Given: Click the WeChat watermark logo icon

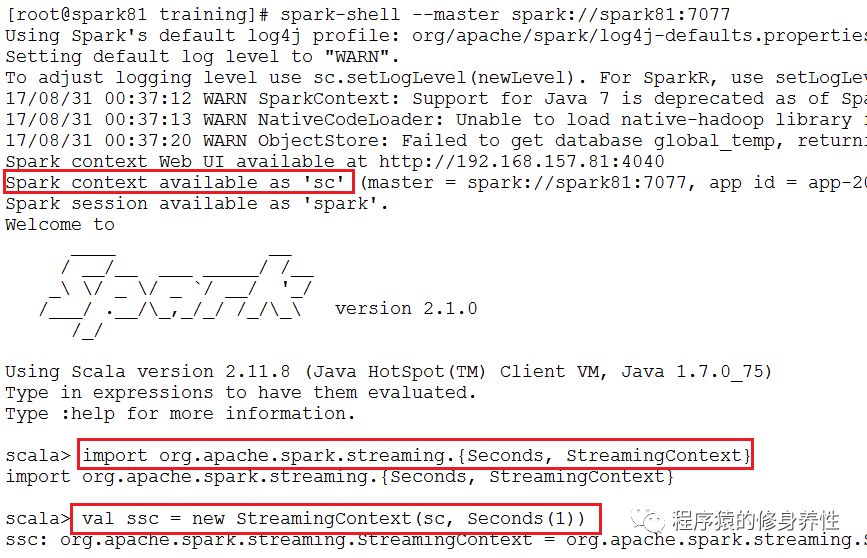Looking at the screenshot, I should (x=648, y=519).
